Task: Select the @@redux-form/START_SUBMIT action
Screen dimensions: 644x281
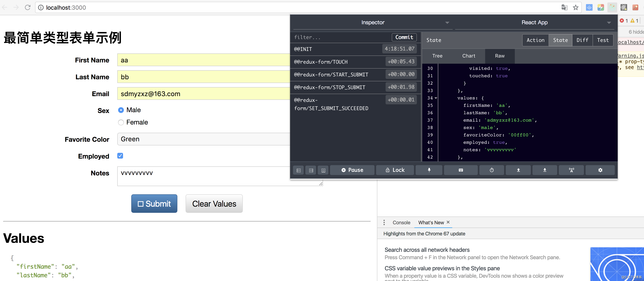Action: [356, 75]
